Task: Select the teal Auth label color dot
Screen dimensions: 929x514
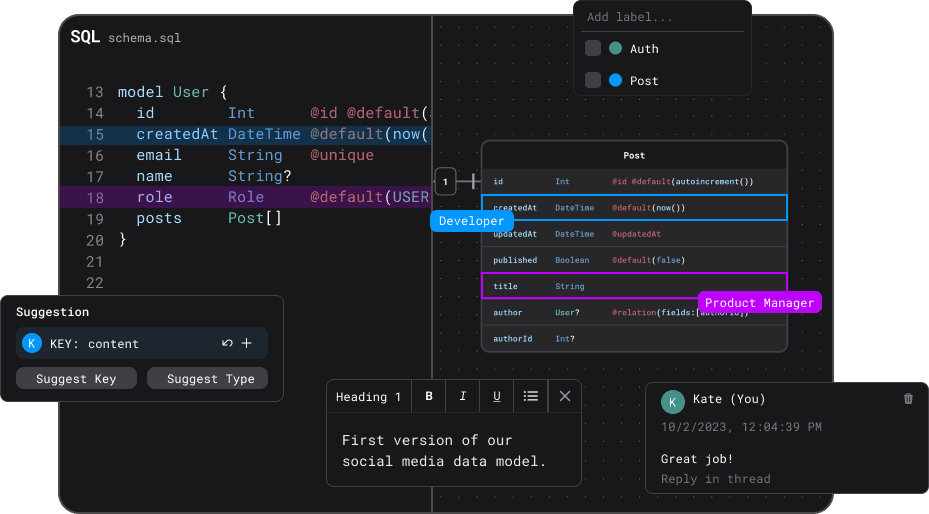Action: tap(616, 48)
